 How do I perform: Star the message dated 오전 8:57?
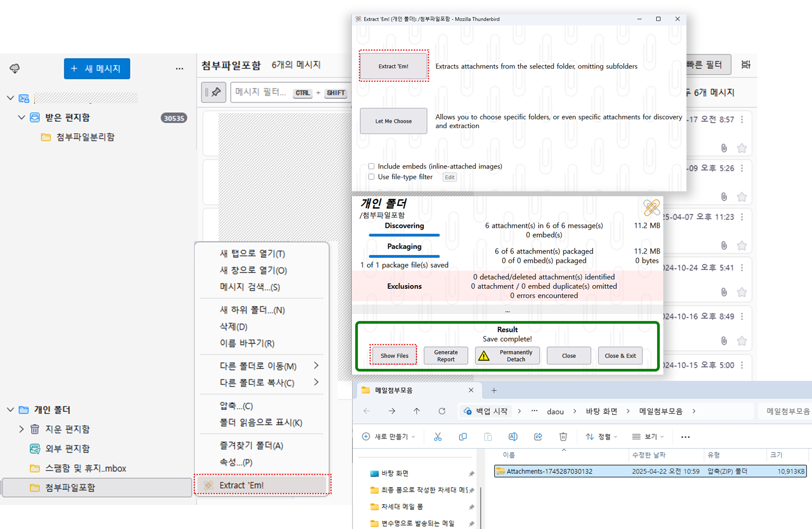coord(742,148)
